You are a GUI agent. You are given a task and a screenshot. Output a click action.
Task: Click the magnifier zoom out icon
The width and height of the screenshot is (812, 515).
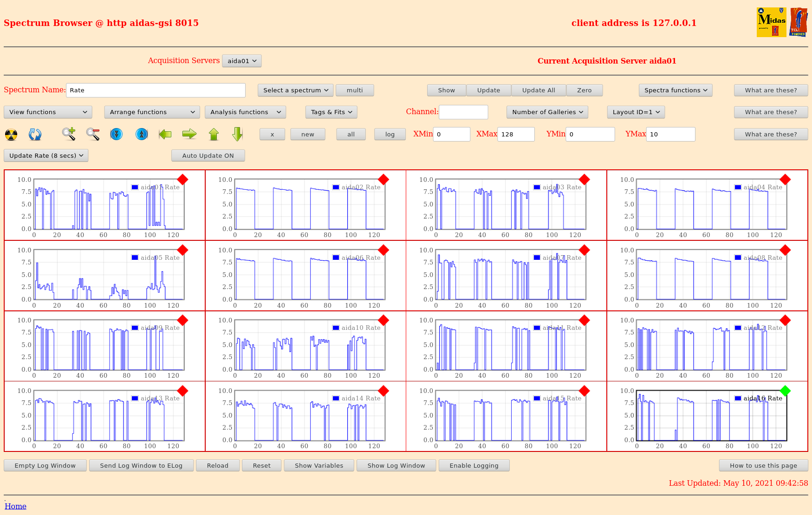93,134
